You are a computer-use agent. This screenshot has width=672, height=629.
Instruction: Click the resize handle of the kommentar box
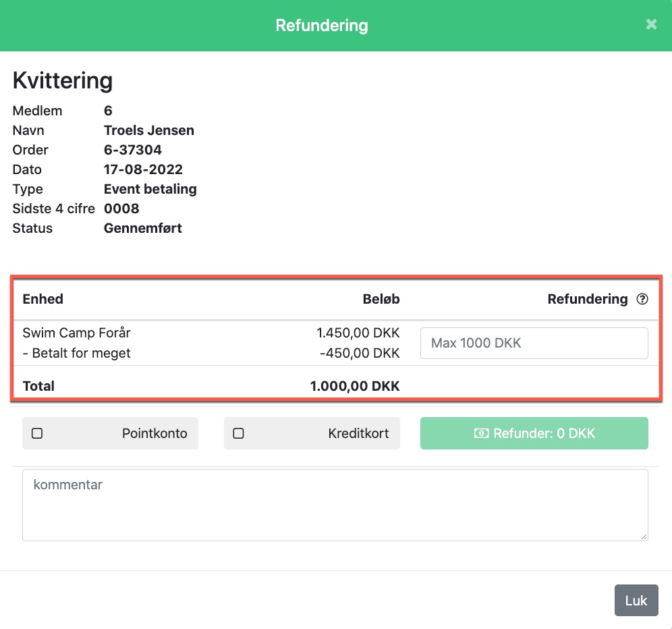[644, 537]
